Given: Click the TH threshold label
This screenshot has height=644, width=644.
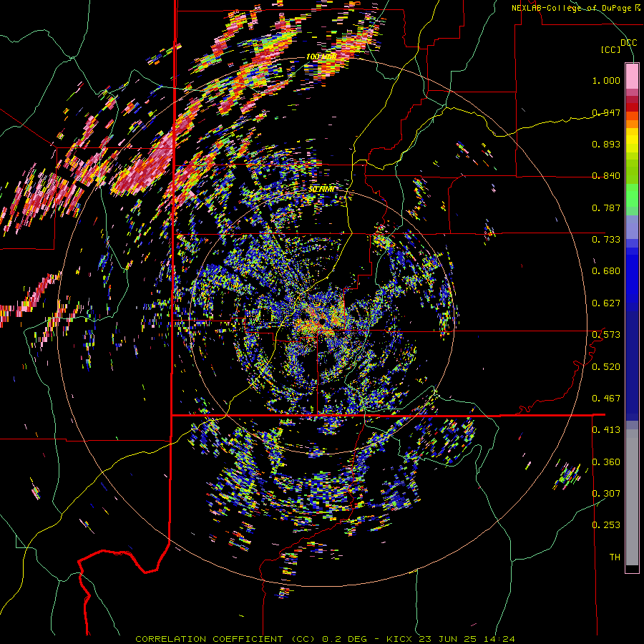Looking at the screenshot, I should (615, 557).
